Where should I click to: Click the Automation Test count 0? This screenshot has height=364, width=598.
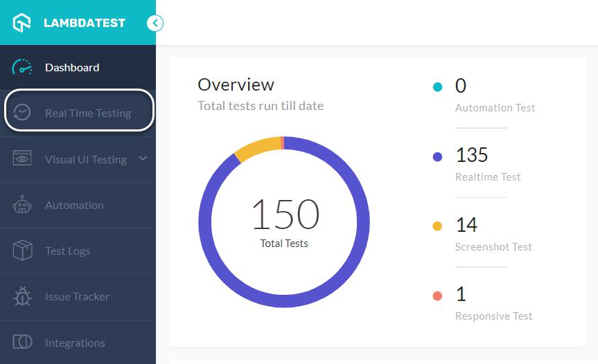coord(461,86)
